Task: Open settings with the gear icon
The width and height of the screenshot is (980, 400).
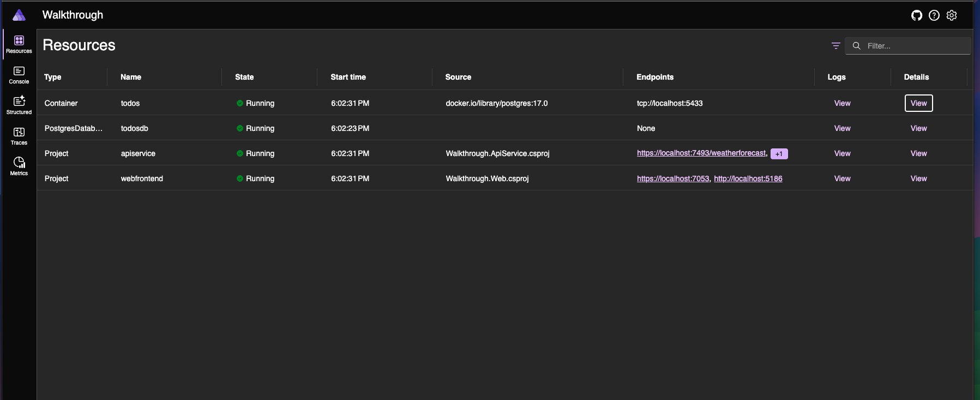Action: 952,15
